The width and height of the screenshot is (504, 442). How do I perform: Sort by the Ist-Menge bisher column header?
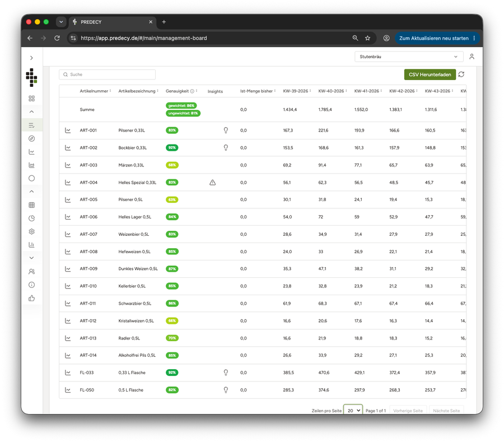(x=258, y=91)
